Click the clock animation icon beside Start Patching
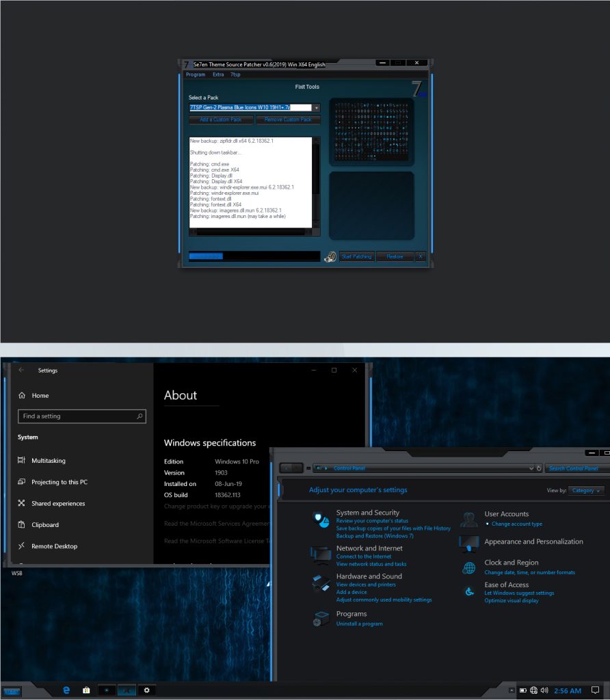This screenshot has height=700, width=610. 330,256
